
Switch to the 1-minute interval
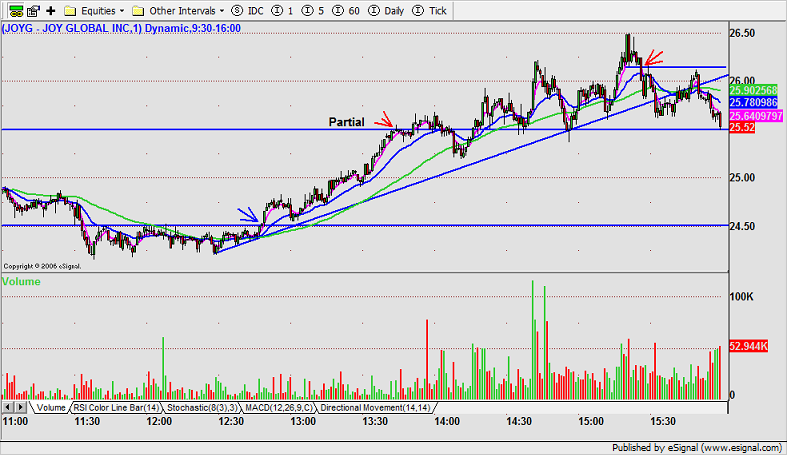(x=282, y=11)
